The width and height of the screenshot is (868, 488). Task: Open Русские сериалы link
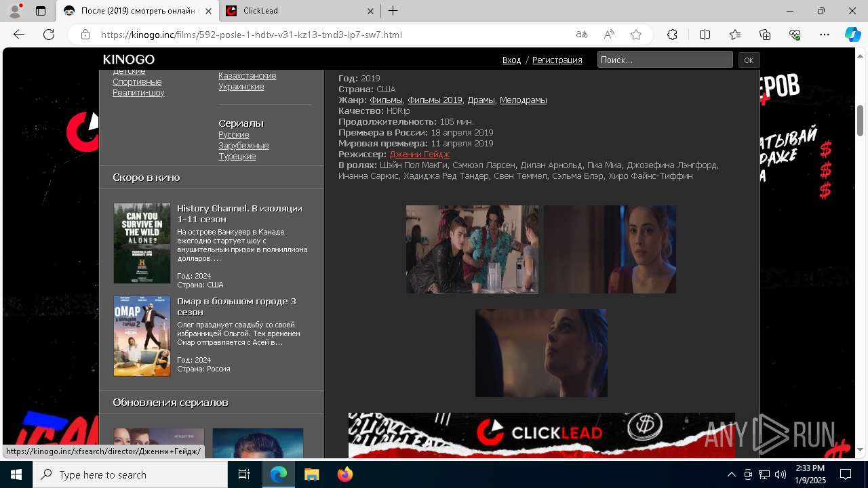233,135
